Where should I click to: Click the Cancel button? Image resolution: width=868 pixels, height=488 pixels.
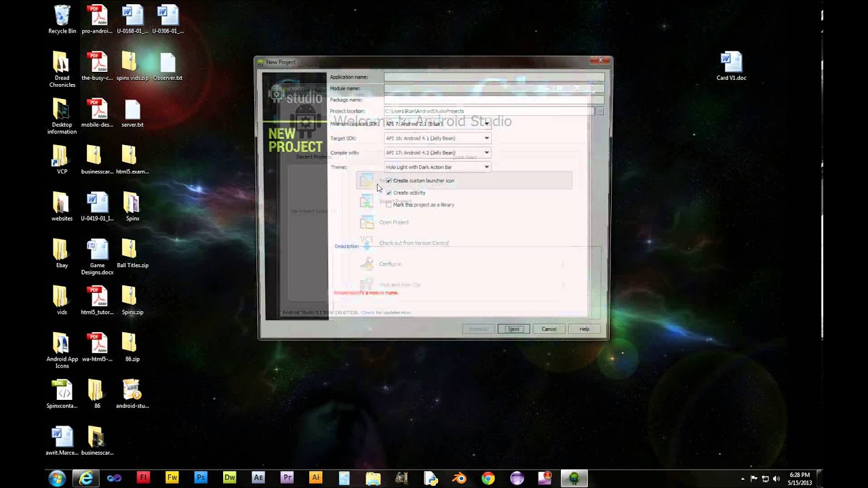(x=549, y=329)
